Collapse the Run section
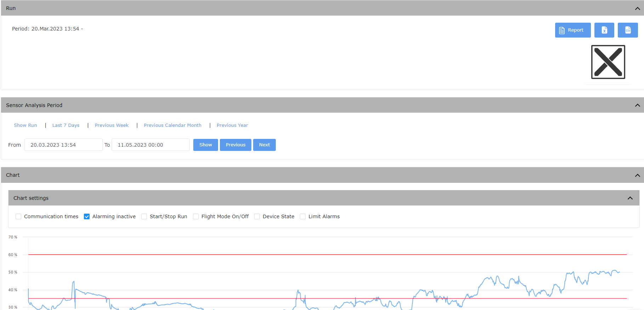The image size is (644, 310). coord(637,8)
